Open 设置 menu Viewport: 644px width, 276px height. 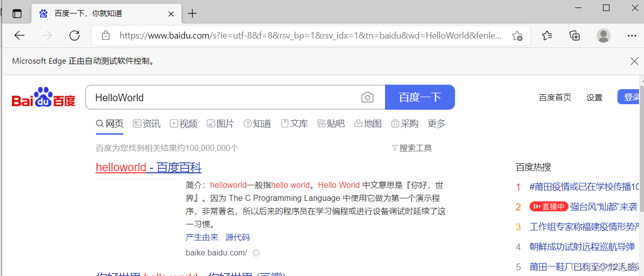click(x=594, y=98)
